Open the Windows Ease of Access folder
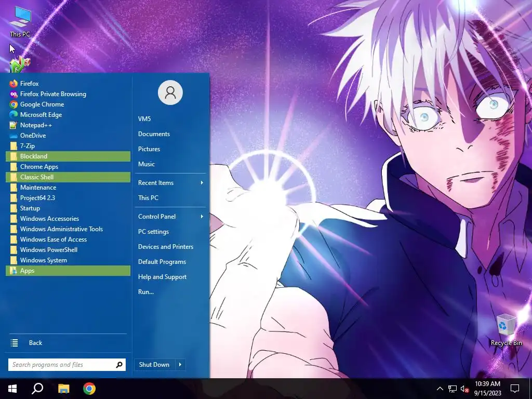Image resolution: width=532 pixels, height=399 pixels. click(x=68, y=240)
